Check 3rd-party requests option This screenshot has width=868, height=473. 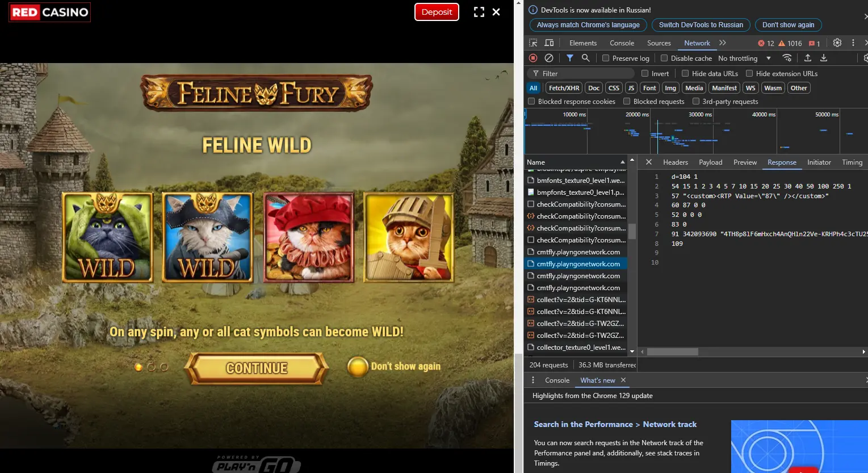696,101
